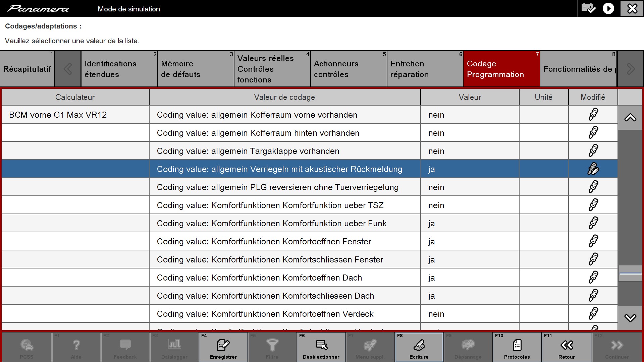Select the BCM vorne G1 Max VR12 cell
644x362 pixels.
click(75, 115)
